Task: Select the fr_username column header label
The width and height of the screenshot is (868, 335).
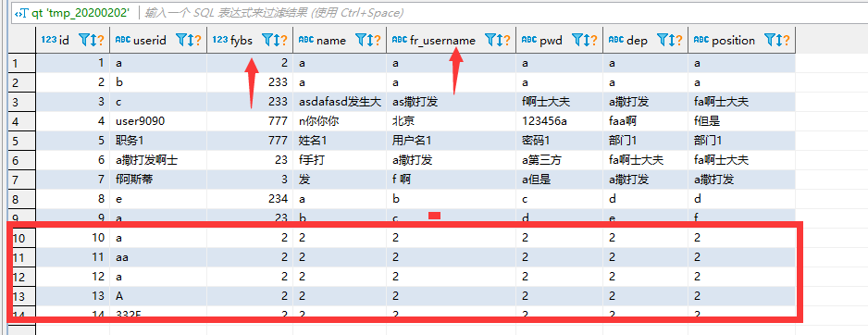Action: point(443,41)
